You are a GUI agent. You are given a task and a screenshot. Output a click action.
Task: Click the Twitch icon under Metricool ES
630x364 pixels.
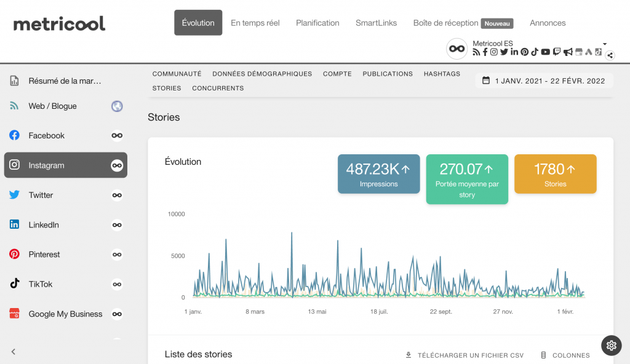556,52
